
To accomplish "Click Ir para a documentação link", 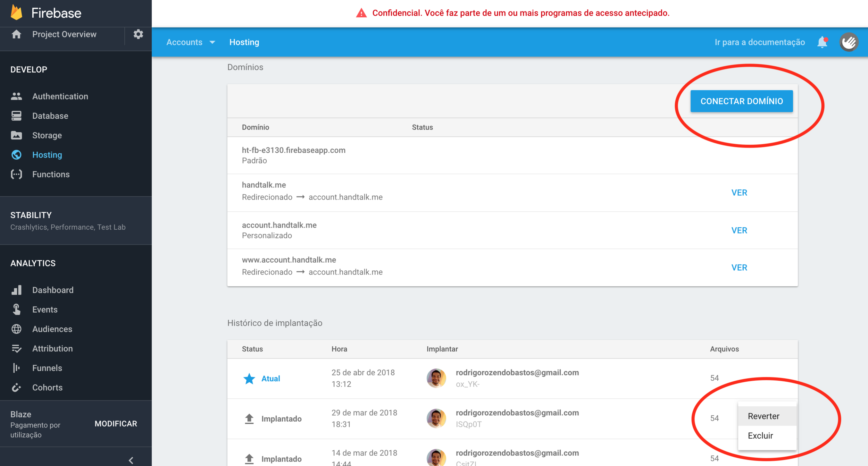I will tap(759, 42).
